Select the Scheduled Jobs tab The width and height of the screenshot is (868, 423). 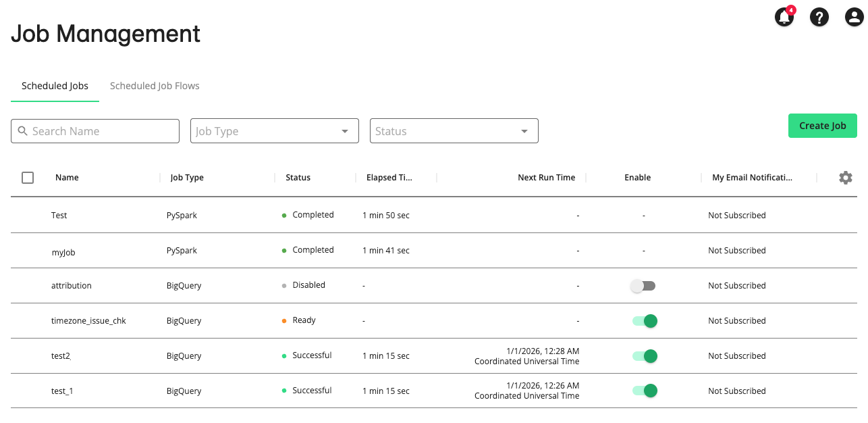[x=55, y=86]
